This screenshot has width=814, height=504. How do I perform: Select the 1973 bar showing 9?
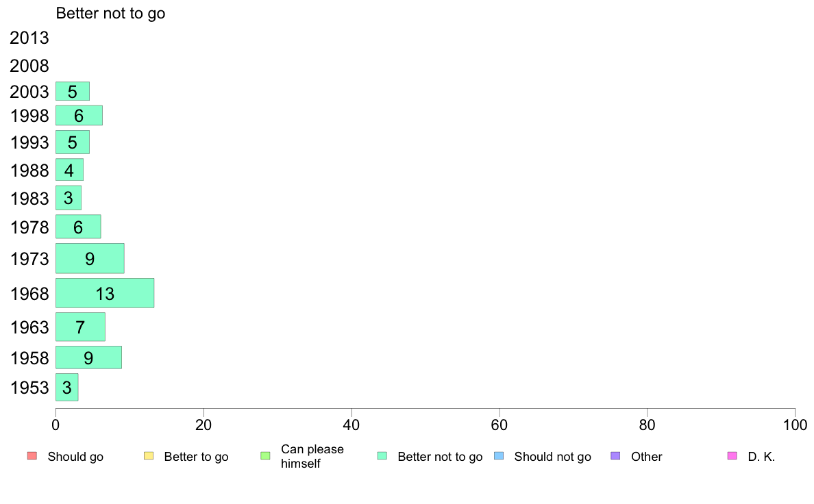[90, 258]
